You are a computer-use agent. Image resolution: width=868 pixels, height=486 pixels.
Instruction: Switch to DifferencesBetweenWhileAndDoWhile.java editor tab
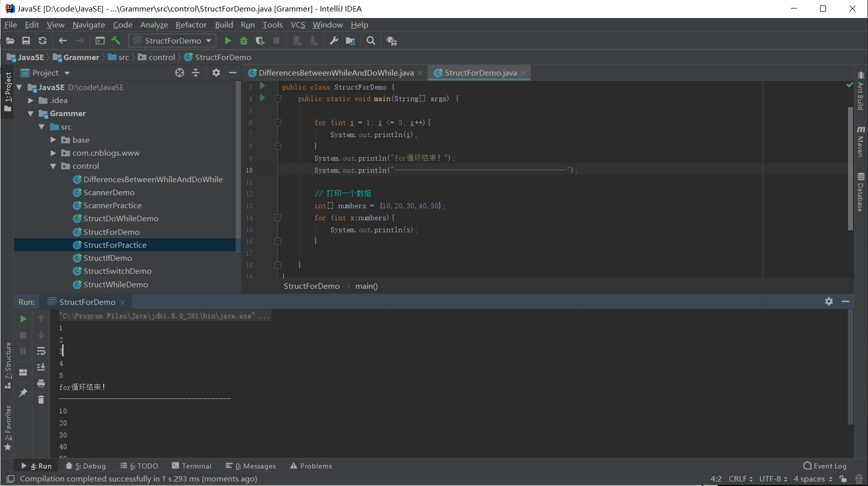pyautogui.click(x=335, y=73)
